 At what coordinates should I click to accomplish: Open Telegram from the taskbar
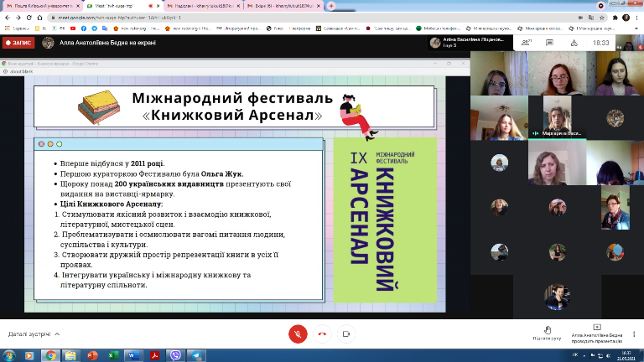click(198, 355)
